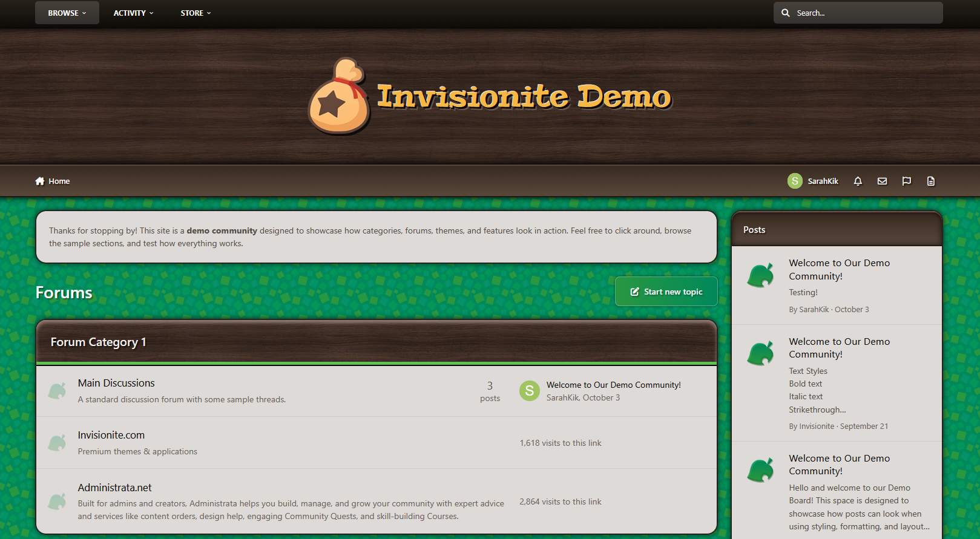The image size is (980, 539).
Task: Click the leaf icon beside Administrata.net
Action: 57,501
